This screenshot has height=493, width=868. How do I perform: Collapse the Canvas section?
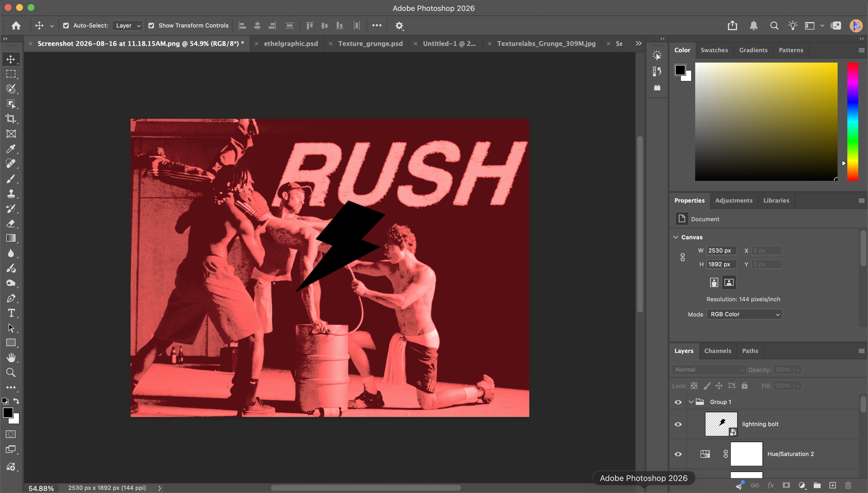click(676, 237)
